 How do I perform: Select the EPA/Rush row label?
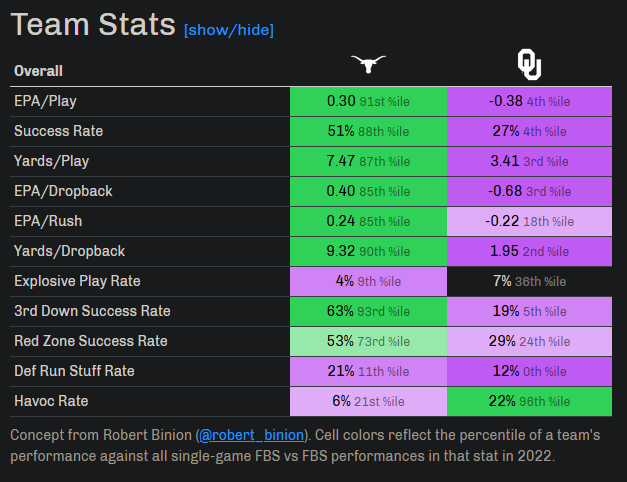click(48, 221)
